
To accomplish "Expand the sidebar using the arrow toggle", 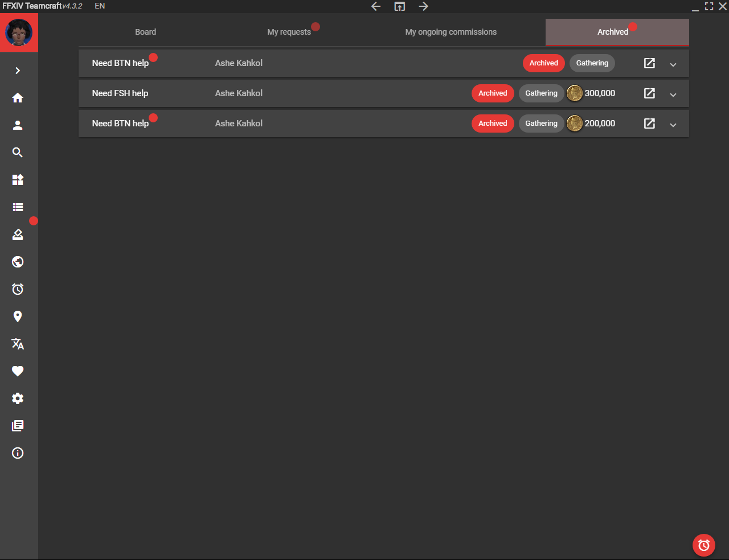I will coord(18,71).
